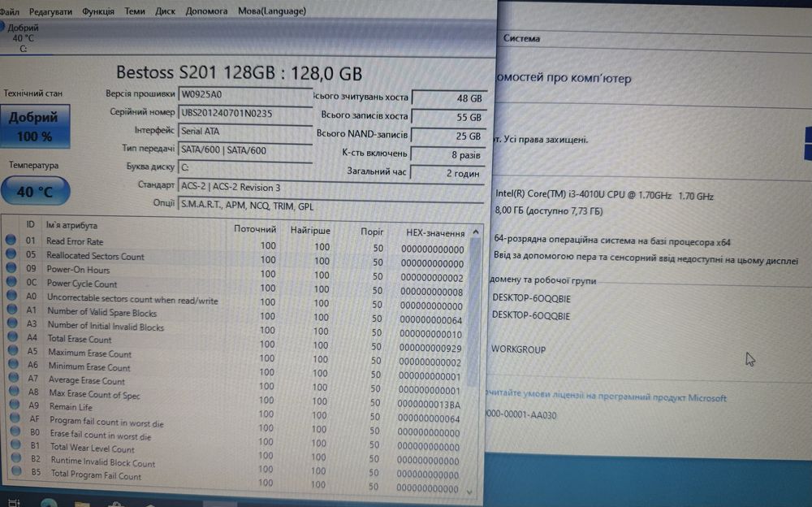The image size is (812, 507).
Task: Click the attribute list scroll-down arrow
Action: click(469, 491)
